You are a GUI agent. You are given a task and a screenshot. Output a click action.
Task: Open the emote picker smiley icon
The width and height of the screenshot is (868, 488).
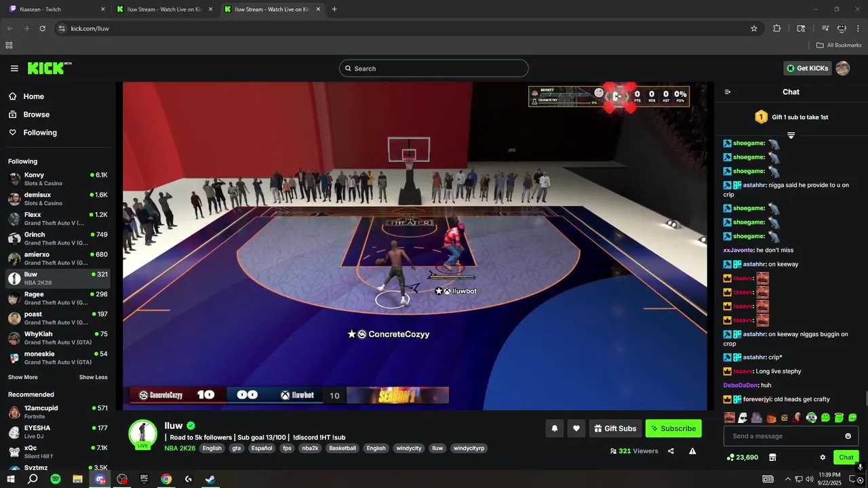848,436
